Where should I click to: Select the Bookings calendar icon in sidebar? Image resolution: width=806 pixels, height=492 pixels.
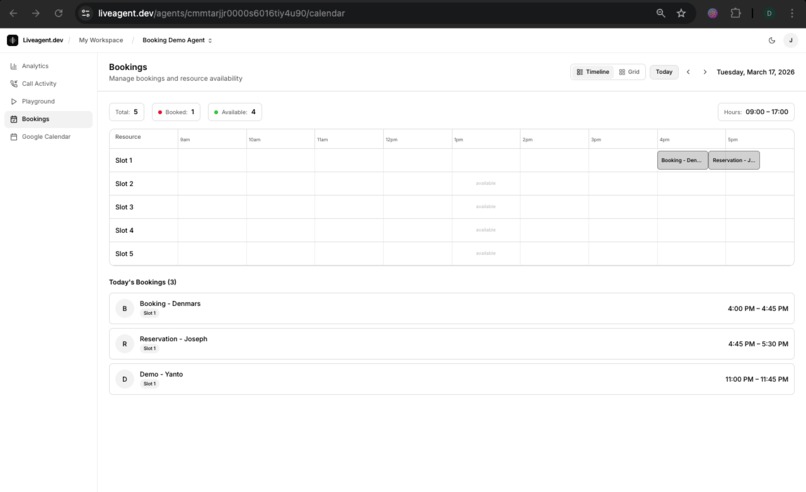coord(13,119)
